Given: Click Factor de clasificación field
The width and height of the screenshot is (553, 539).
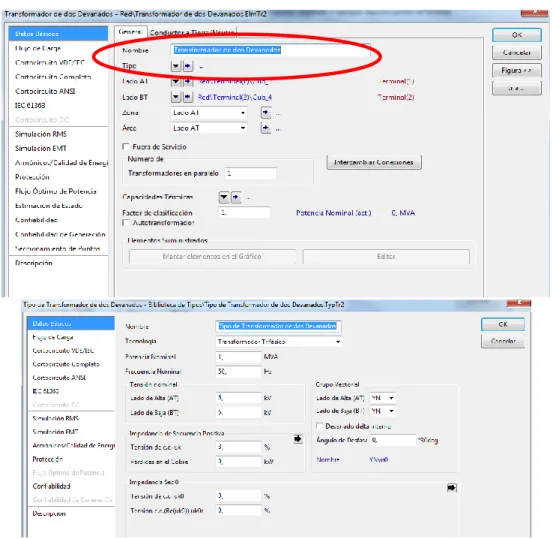Looking at the screenshot, I should (244, 212).
